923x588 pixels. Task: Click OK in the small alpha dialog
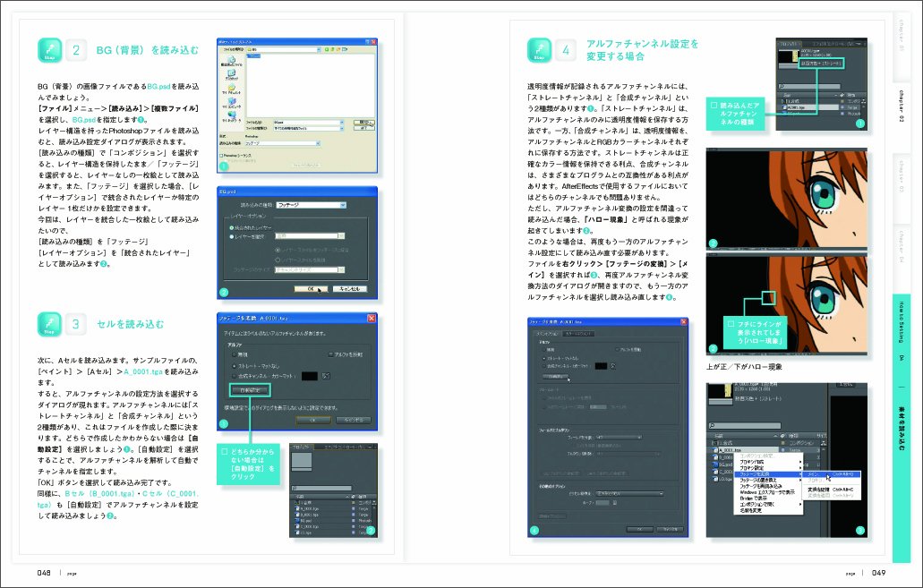(313, 421)
